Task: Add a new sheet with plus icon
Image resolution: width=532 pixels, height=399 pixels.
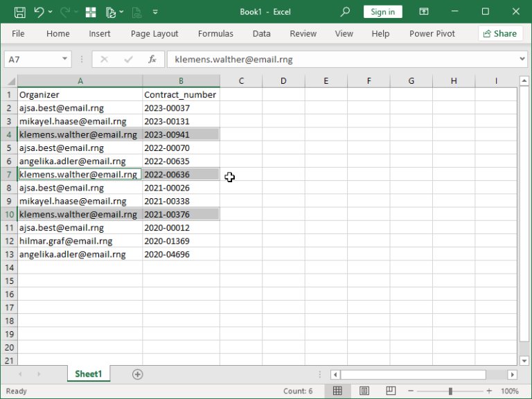Action: 137,374
